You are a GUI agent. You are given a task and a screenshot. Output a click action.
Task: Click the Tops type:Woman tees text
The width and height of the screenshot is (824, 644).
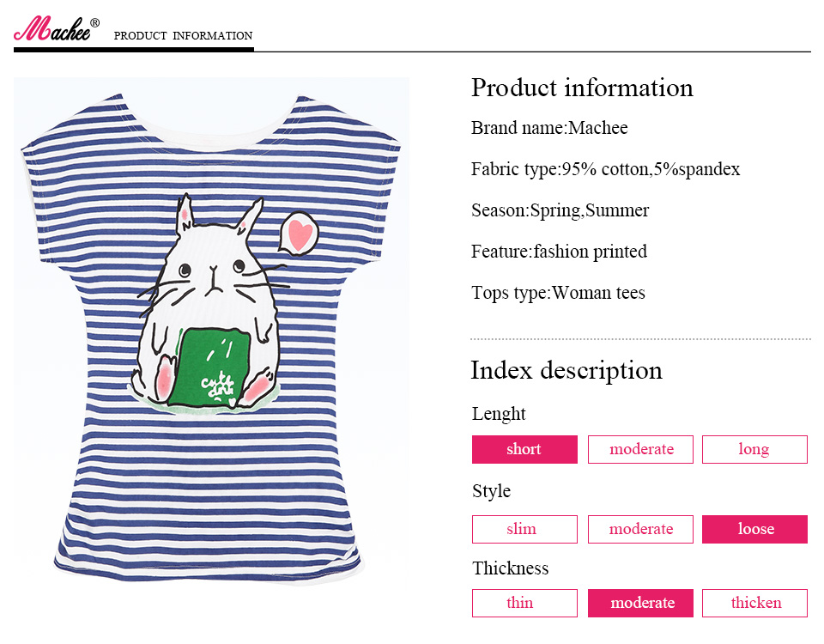(x=558, y=293)
